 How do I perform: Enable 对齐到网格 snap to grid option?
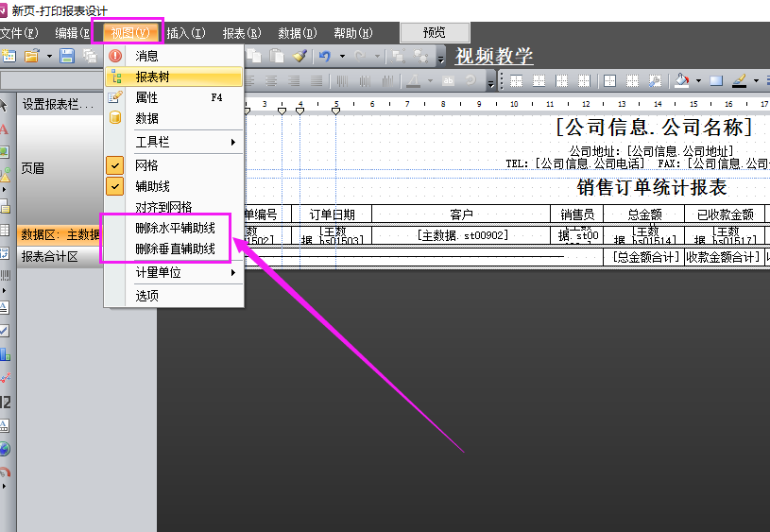(163, 207)
